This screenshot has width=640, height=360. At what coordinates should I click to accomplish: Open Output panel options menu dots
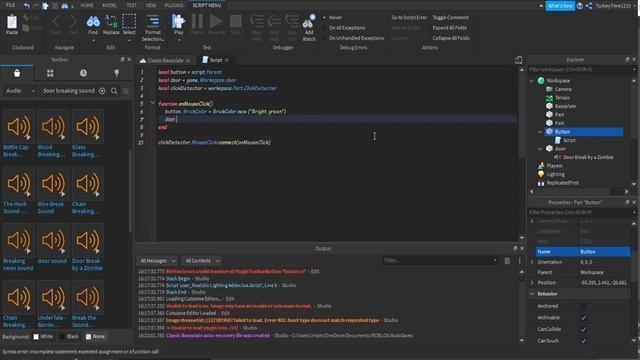point(520,260)
